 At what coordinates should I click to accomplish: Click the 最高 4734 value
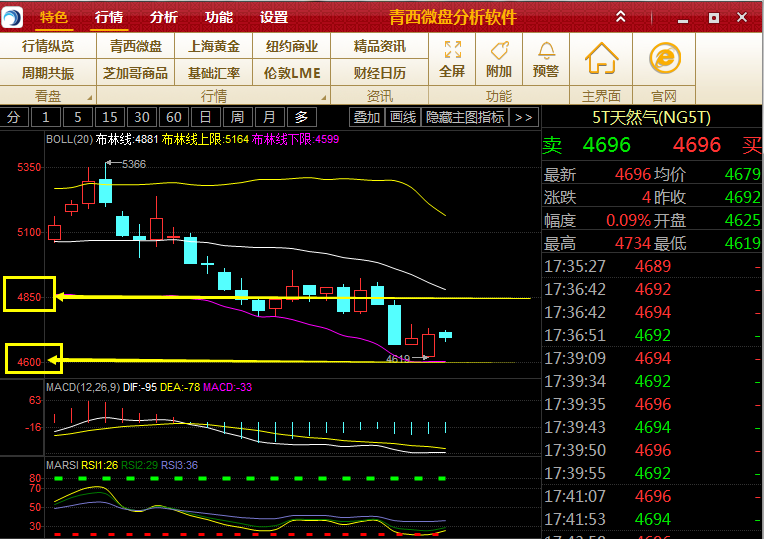coord(633,243)
